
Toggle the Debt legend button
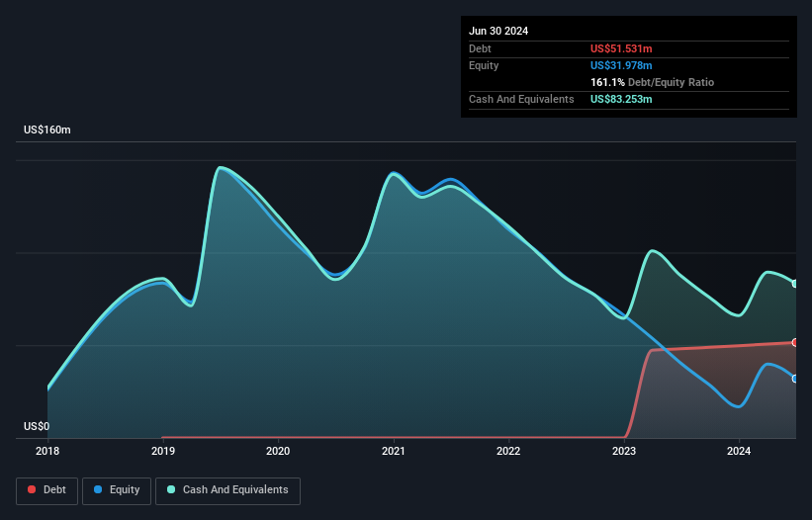pos(47,490)
